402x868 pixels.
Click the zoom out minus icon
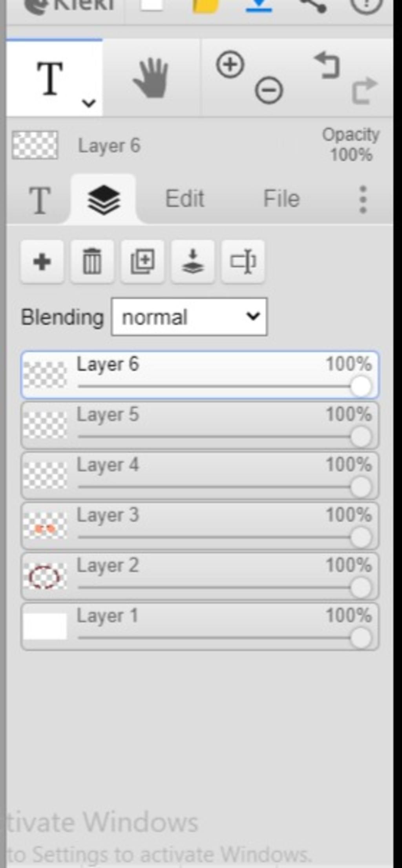tap(269, 90)
